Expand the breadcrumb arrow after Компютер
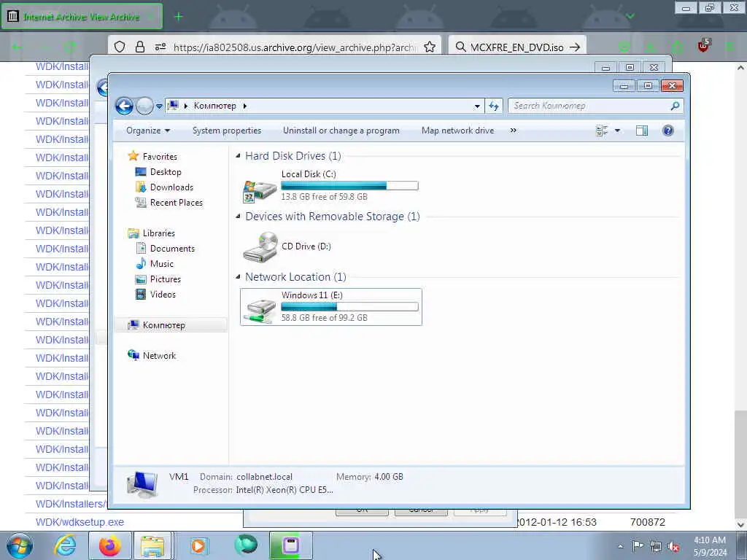This screenshot has width=747, height=560. click(x=245, y=106)
